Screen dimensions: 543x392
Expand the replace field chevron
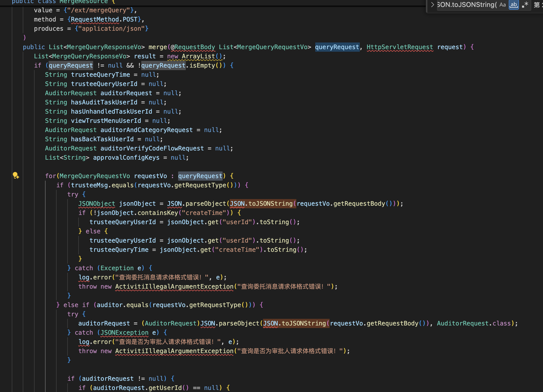(432, 5)
